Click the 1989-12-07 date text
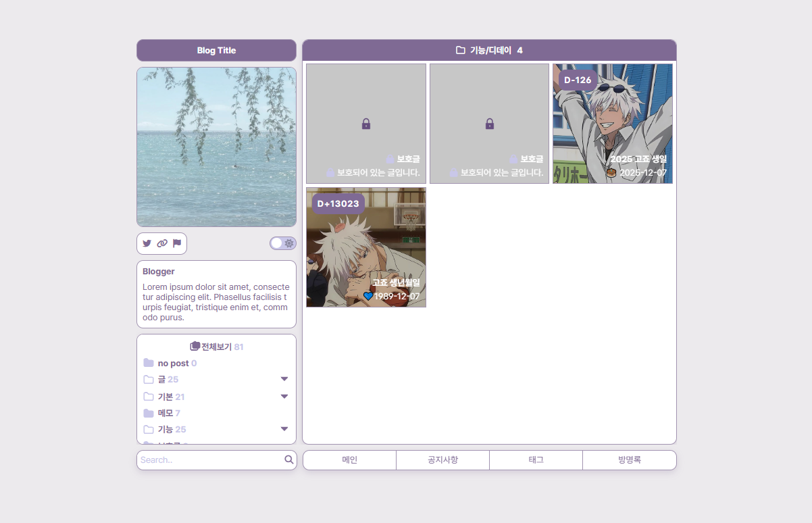Viewport: 812px width, 523px height. [x=397, y=296]
